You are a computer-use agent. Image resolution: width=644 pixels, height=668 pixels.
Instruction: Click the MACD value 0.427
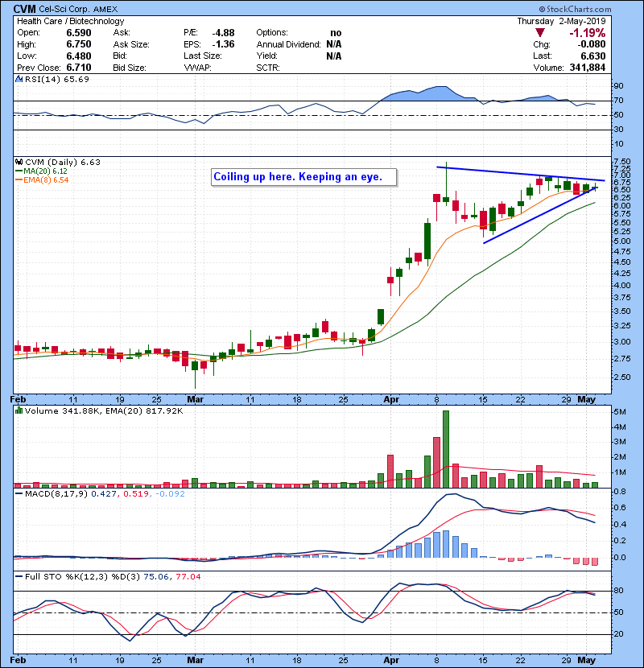[x=104, y=494]
